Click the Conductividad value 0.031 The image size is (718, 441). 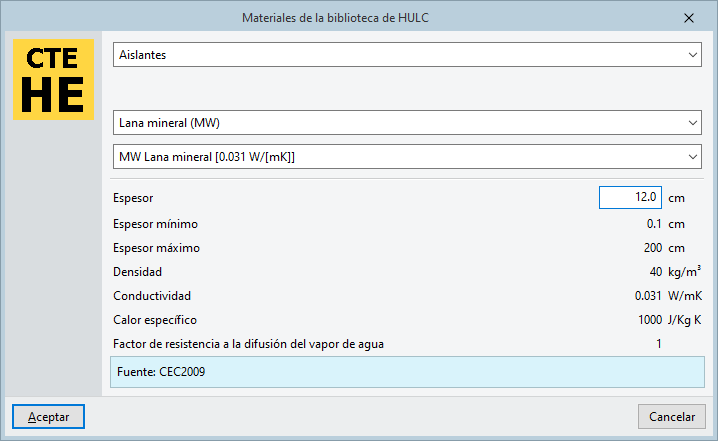click(x=648, y=296)
